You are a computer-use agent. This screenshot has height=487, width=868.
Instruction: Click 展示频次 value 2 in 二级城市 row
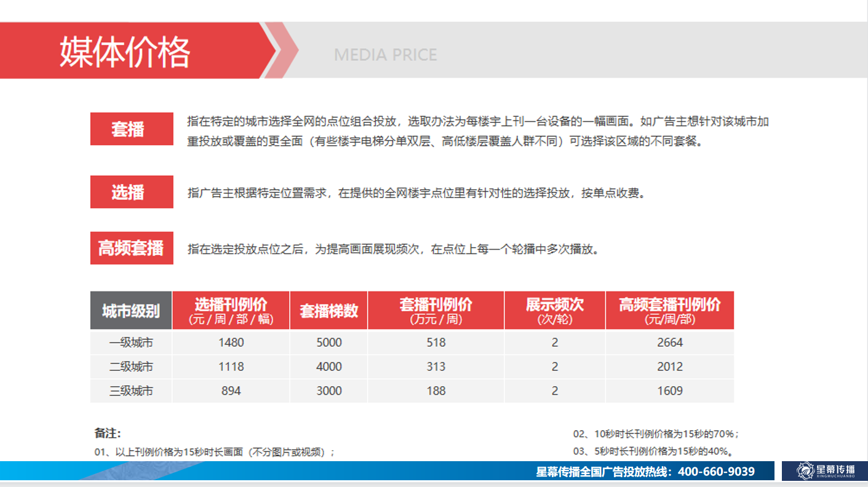tap(555, 366)
